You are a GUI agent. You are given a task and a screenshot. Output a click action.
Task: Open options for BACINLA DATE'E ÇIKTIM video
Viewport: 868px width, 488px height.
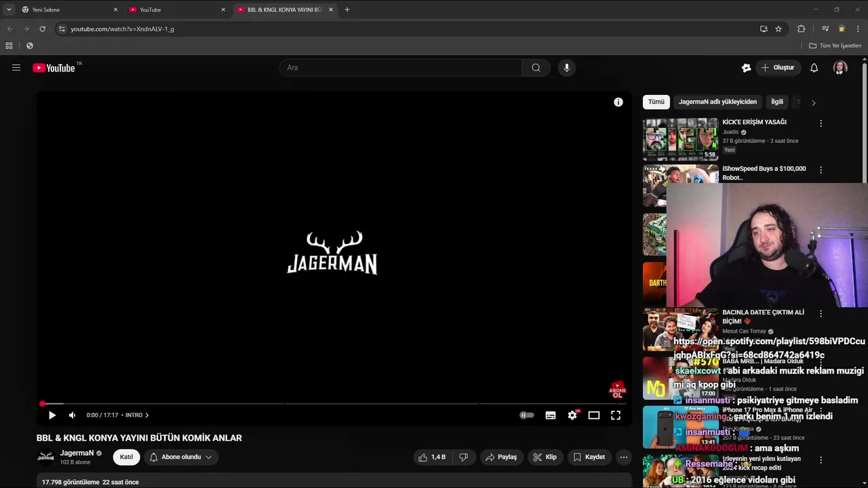(821, 314)
